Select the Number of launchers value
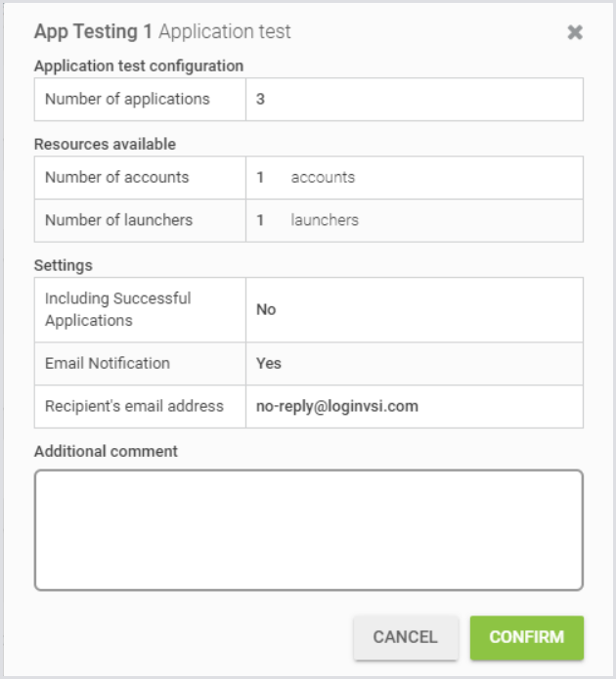This screenshot has height=679, width=616. (x=261, y=220)
